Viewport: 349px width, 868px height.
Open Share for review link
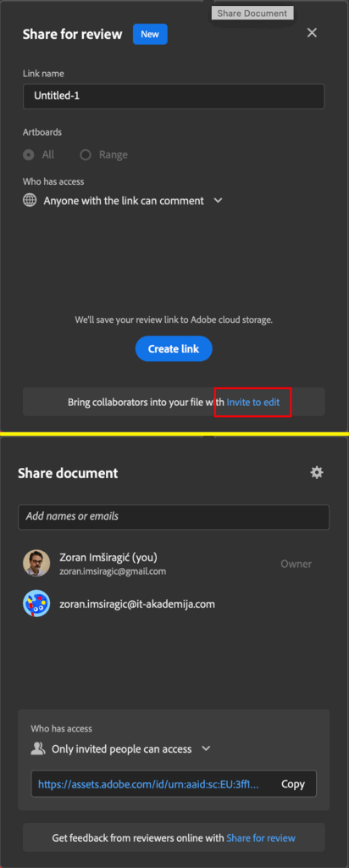point(261,838)
